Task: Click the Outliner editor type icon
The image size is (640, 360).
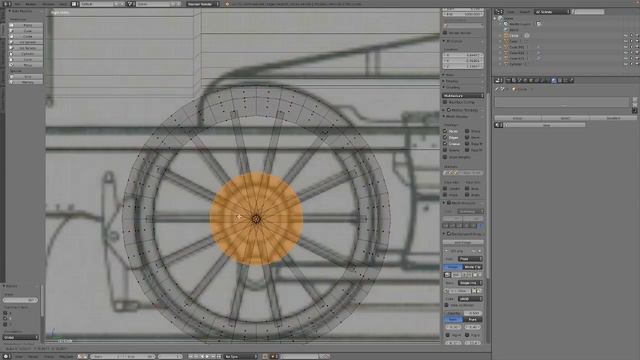Action: tap(499, 12)
